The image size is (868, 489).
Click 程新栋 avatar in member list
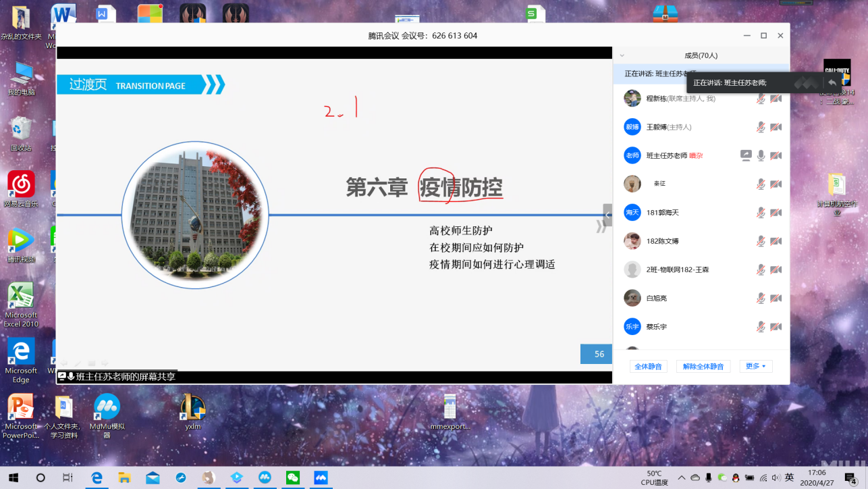[x=632, y=99]
